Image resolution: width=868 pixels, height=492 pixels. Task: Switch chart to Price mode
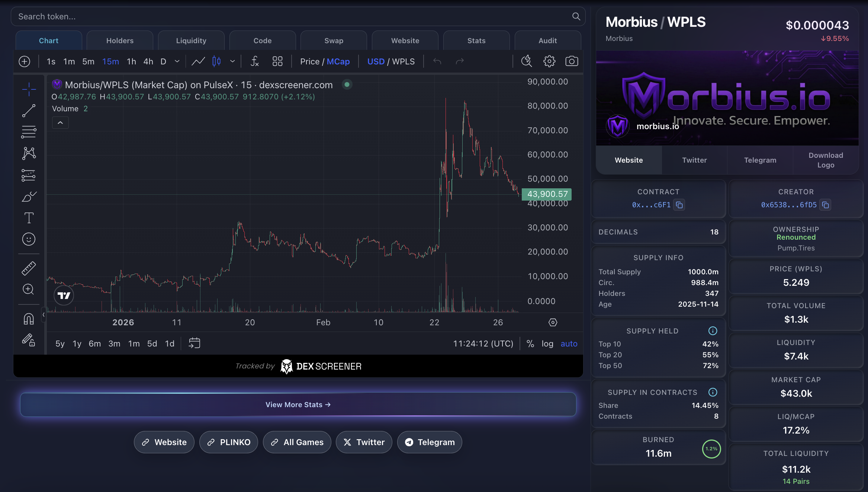309,61
